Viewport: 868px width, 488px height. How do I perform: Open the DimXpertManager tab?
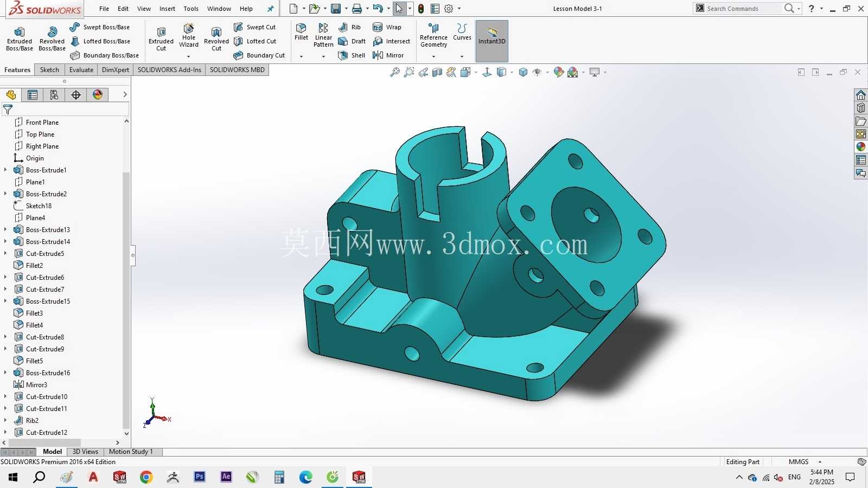point(76,95)
